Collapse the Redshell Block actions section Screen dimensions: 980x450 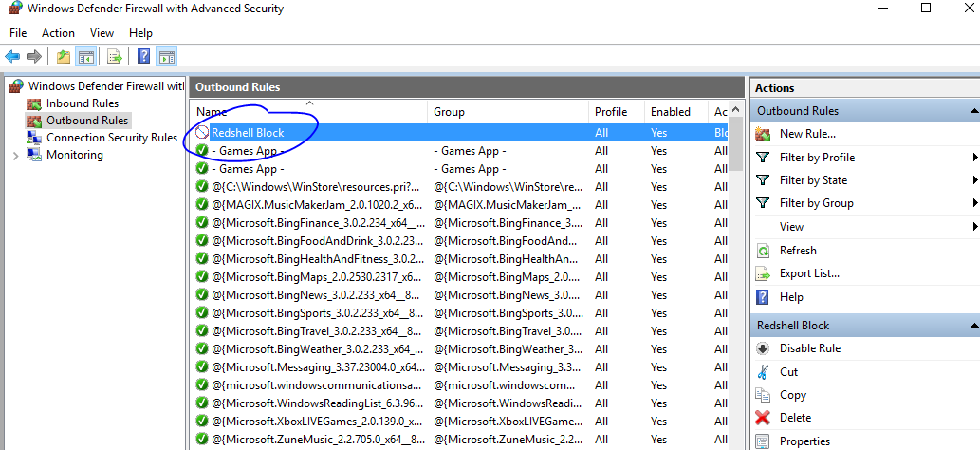point(973,326)
